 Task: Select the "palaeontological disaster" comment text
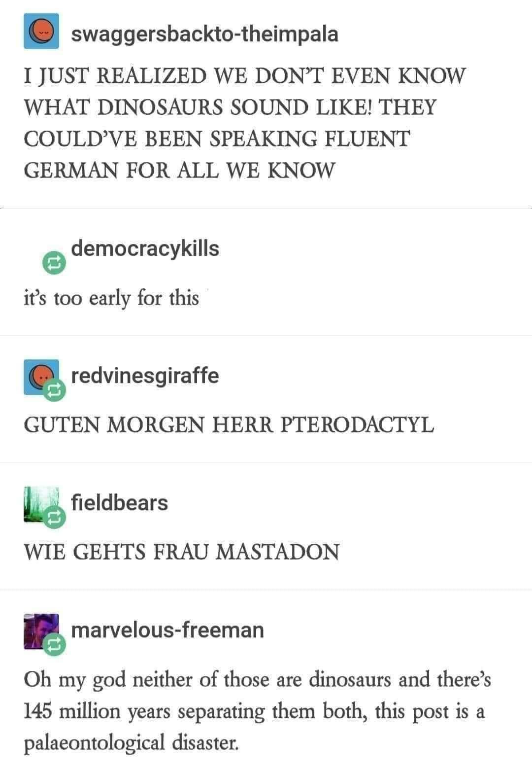tap(131, 742)
